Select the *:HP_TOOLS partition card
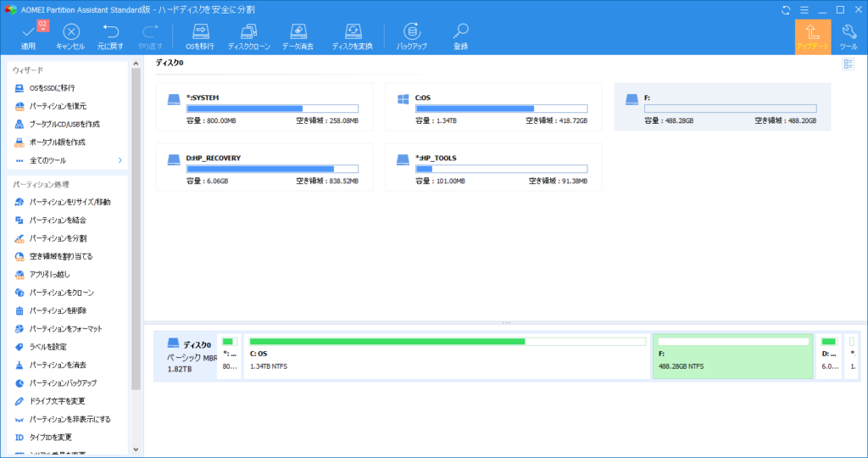Screen dimensions: 868x458 (493, 167)
